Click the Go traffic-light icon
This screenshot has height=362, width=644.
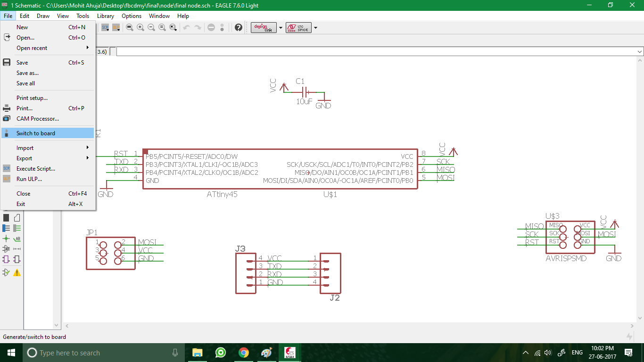[222, 27]
